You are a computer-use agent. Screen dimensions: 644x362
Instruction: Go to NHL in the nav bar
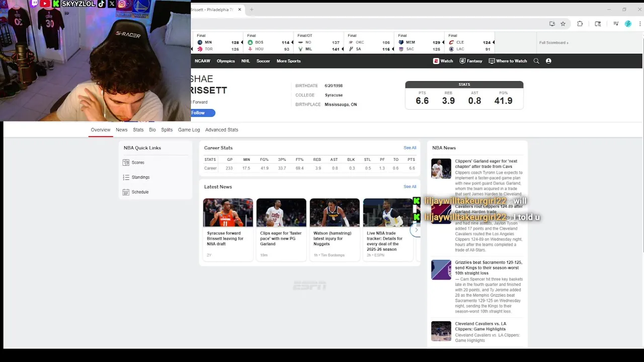246,61
